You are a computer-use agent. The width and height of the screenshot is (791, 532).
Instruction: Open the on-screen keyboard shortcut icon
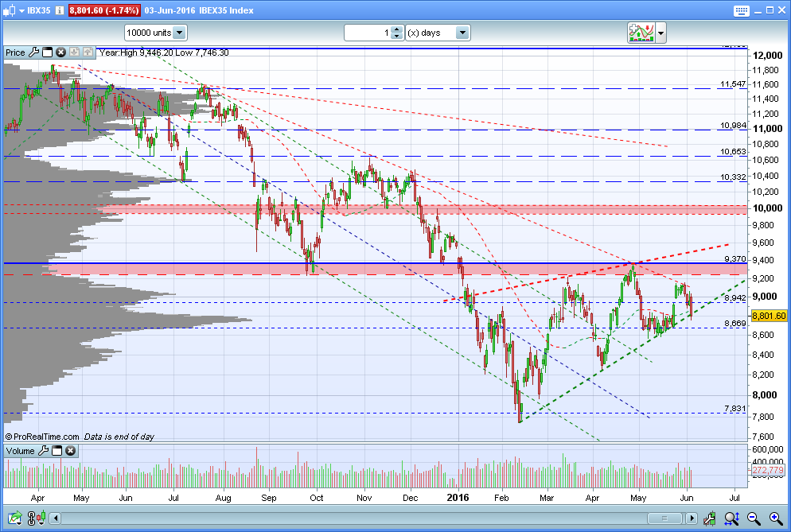(741, 10)
